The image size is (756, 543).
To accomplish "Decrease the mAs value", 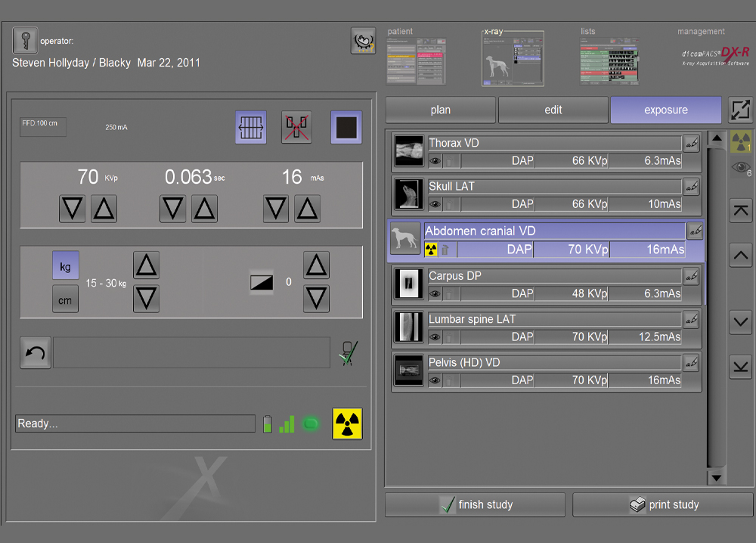I will pos(277,208).
